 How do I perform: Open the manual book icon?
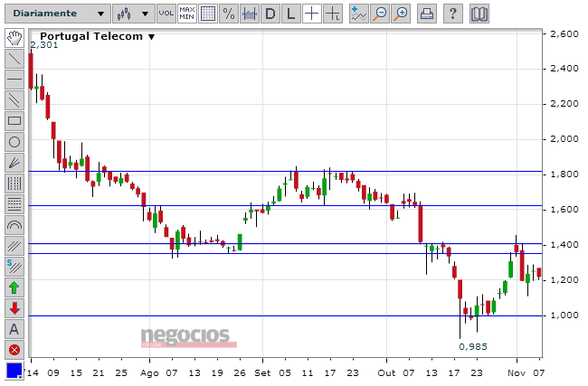tap(479, 14)
